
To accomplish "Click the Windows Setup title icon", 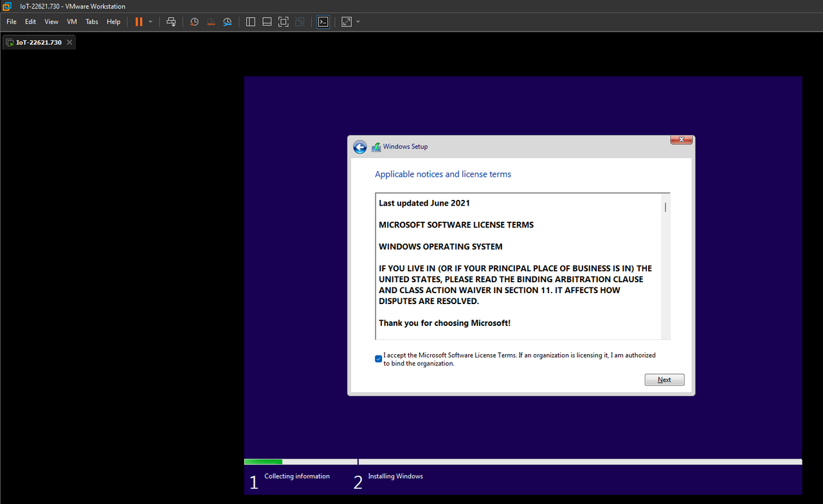I will (x=376, y=147).
